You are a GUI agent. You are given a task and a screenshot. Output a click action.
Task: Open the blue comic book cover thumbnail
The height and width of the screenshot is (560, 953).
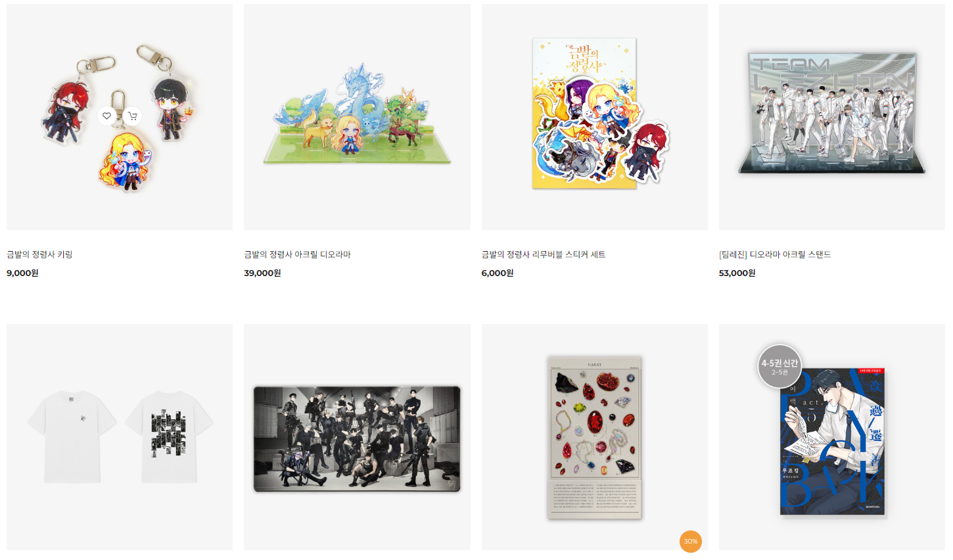pos(832,437)
